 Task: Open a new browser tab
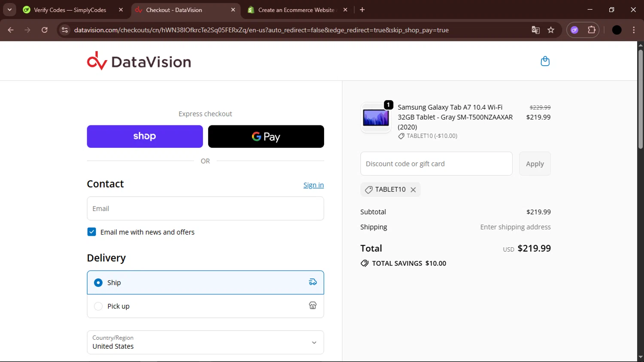tap(362, 10)
